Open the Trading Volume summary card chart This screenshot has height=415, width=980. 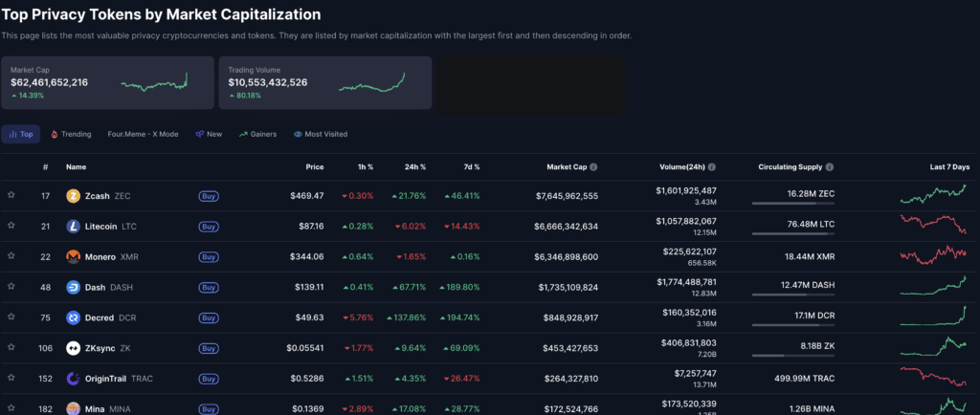pos(372,82)
